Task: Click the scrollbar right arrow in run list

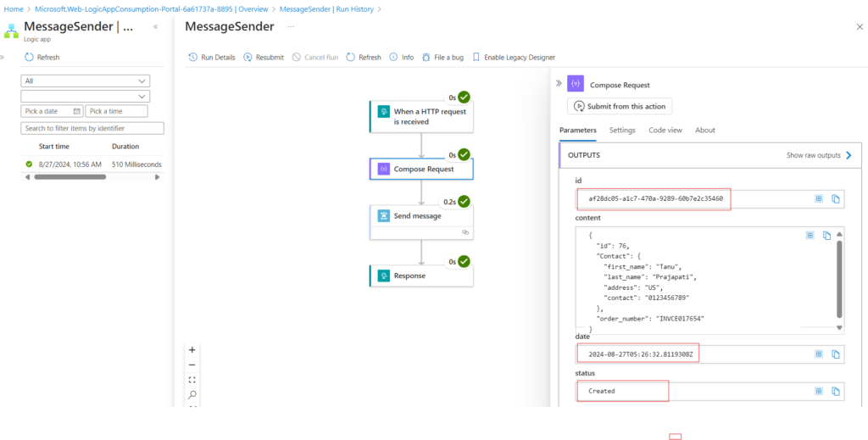Action: [157, 177]
